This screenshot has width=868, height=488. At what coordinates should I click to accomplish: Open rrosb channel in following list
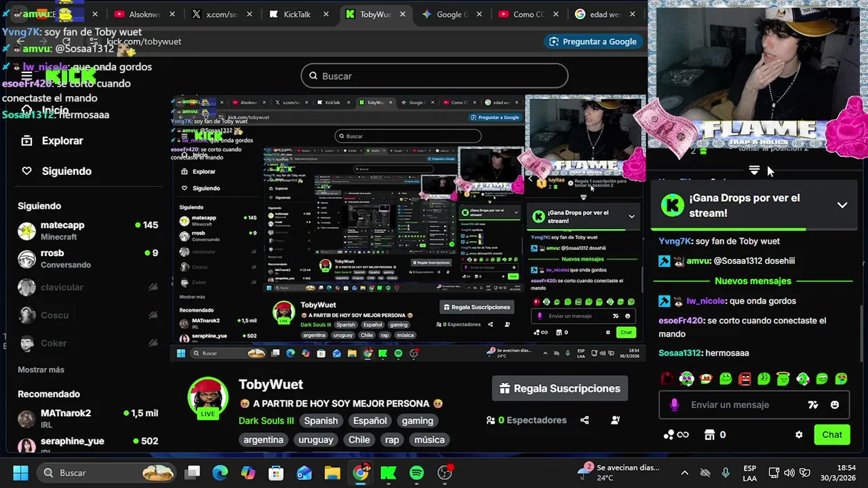tap(88, 258)
